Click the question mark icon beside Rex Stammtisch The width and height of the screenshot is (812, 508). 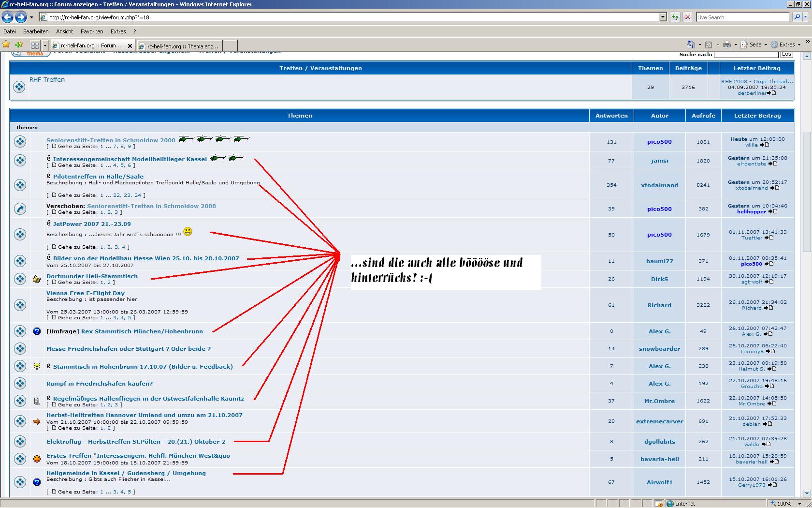click(37, 331)
